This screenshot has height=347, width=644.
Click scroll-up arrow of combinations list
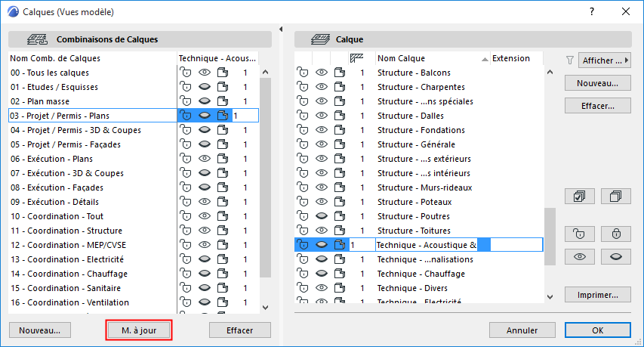click(x=265, y=73)
